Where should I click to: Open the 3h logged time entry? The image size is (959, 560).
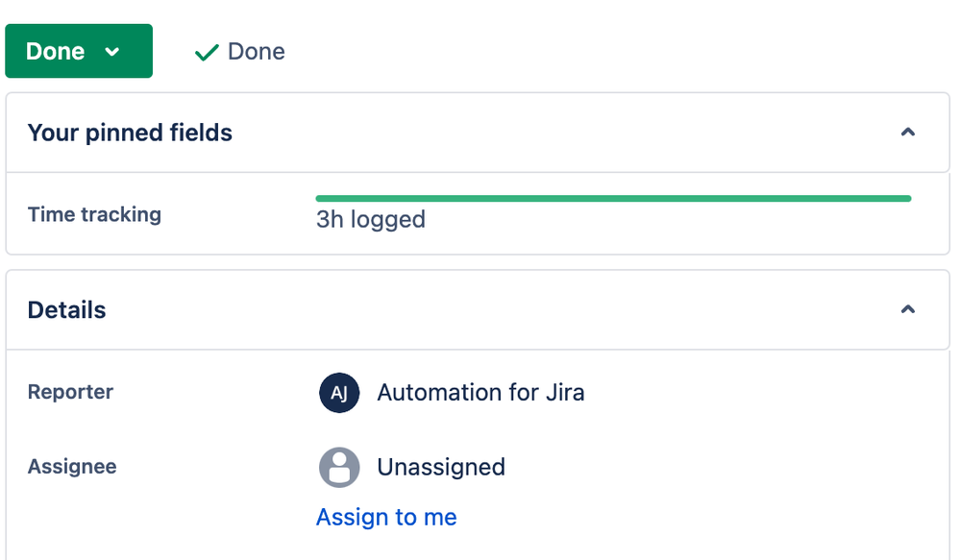(371, 219)
